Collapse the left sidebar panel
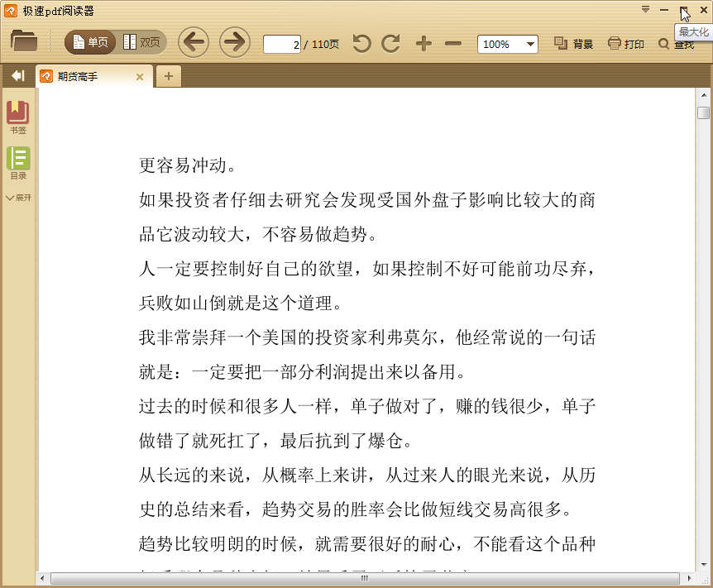This screenshot has height=588, width=713. coord(17,75)
